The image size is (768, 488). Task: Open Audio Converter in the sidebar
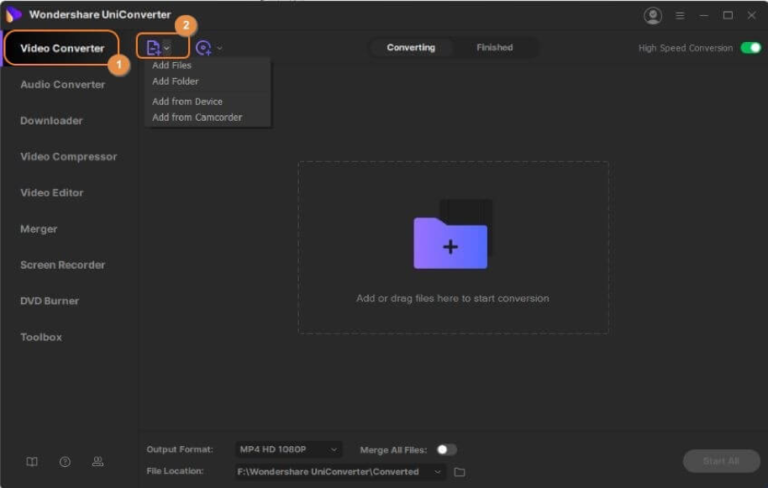[x=63, y=84]
